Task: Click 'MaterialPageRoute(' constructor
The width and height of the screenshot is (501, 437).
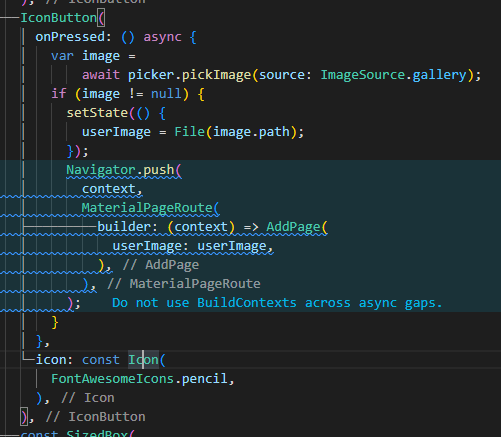Action: pos(151,208)
